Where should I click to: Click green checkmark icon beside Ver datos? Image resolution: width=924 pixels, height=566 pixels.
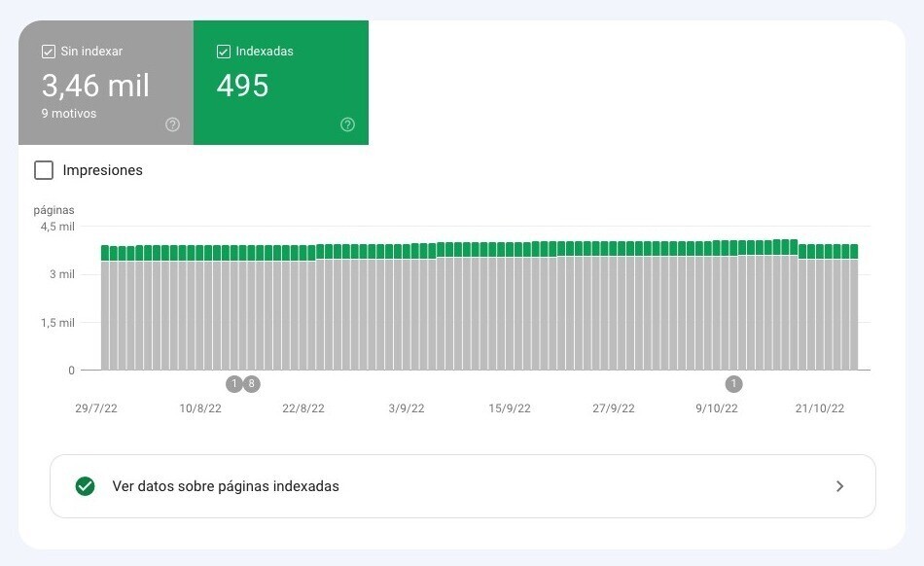click(x=86, y=486)
